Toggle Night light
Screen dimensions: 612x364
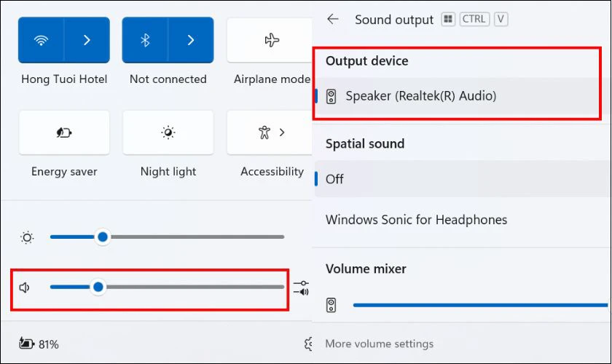pyautogui.click(x=168, y=132)
